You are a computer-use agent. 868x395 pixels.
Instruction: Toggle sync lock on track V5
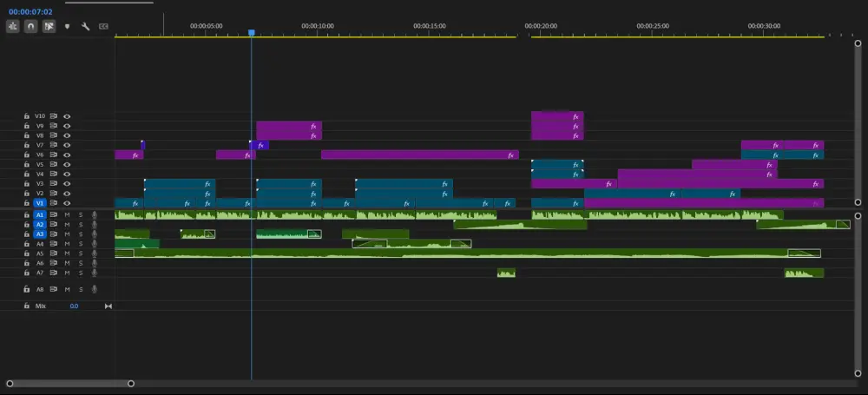coord(54,165)
